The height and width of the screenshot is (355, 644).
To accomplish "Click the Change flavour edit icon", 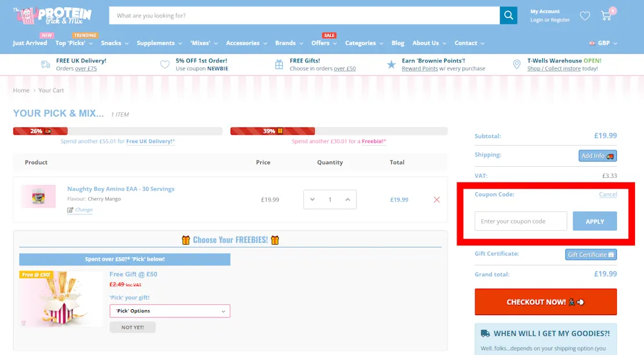I will point(70,210).
